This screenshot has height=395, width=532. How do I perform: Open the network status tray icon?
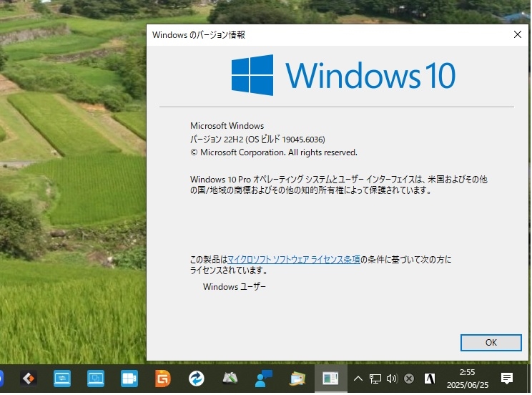tap(375, 379)
